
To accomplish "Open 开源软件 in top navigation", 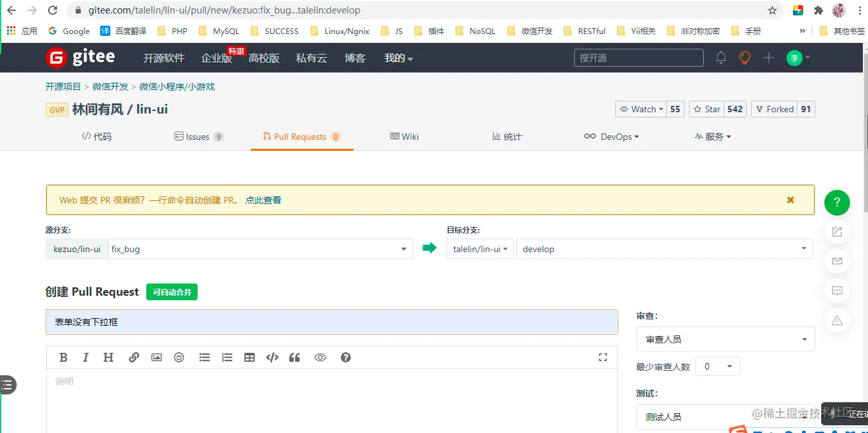I will click(164, 58).
